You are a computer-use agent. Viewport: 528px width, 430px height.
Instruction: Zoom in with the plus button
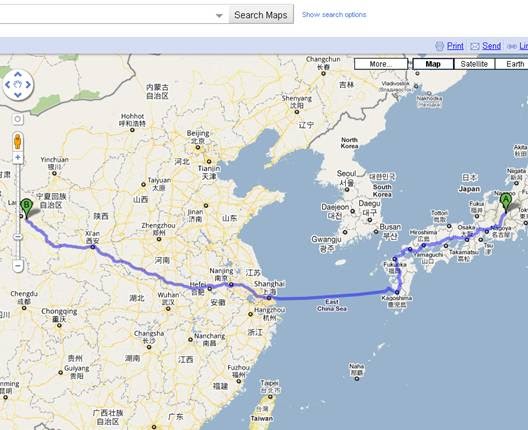18,158
